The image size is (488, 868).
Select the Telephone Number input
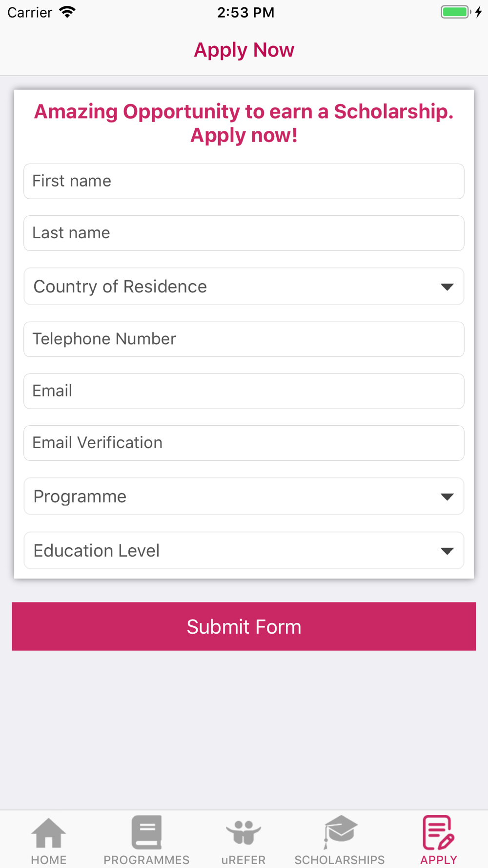tap(244, 339)
